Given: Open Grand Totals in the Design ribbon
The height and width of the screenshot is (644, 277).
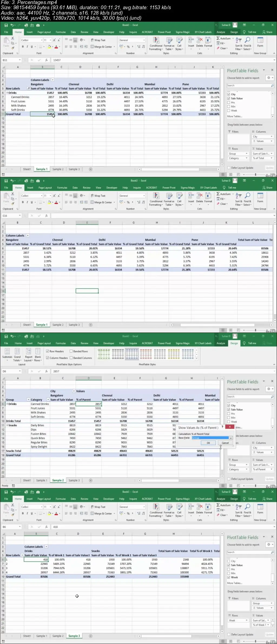Looking at the screenshot, I should pyautogui.click(x=17, y=354).
